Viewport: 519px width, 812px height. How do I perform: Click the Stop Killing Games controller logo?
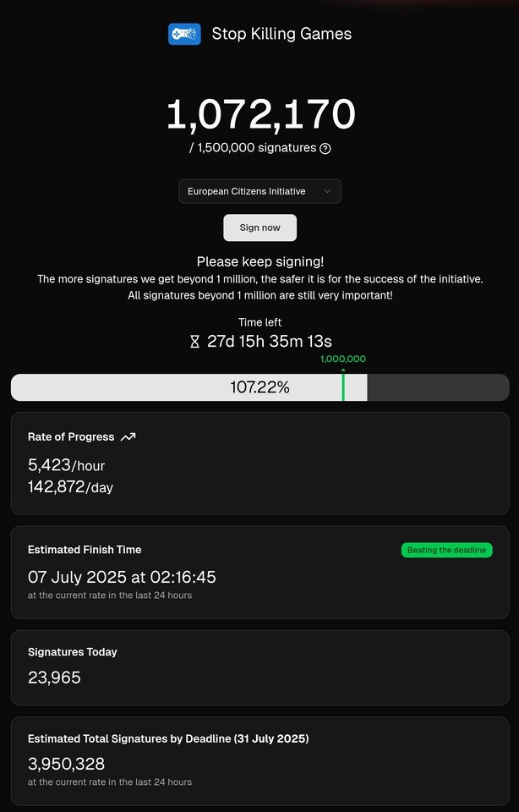tap(184, 34)
